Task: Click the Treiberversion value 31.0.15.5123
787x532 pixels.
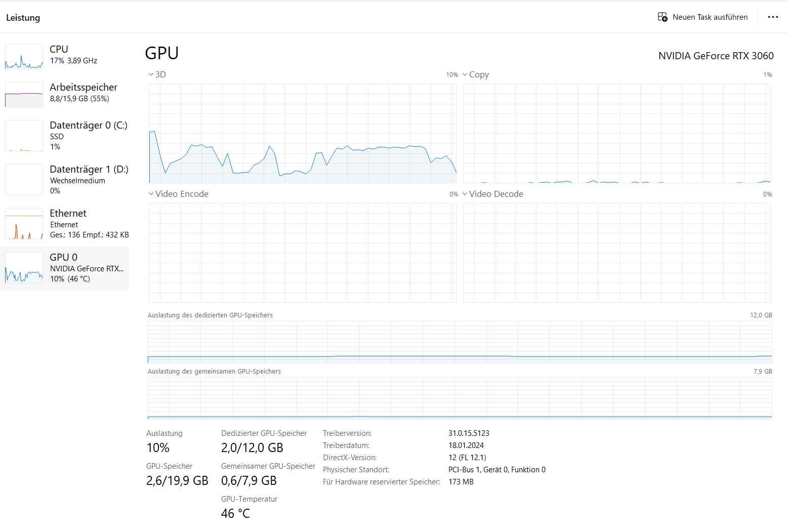Action: click(x=469, y=433)
